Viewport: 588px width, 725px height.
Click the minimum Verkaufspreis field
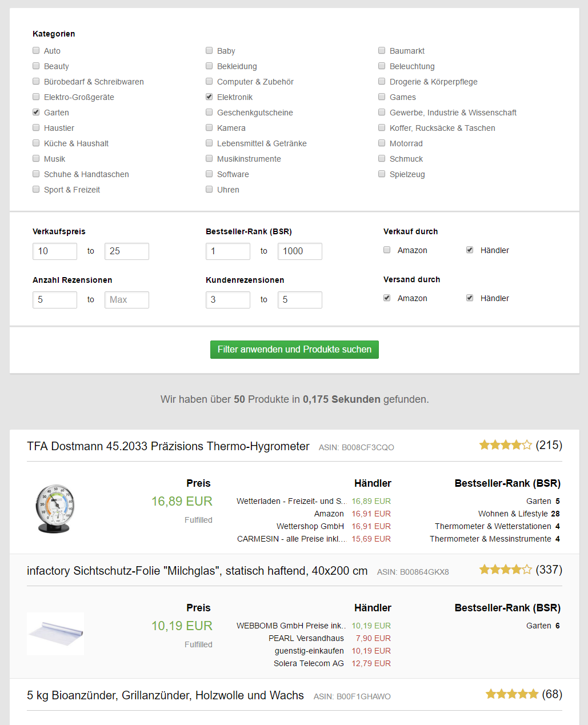coord(55,251)
